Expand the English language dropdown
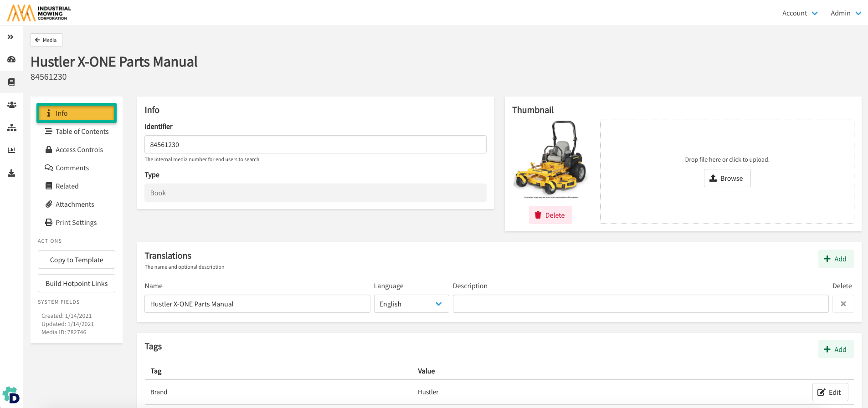 (x=411, y=304)
